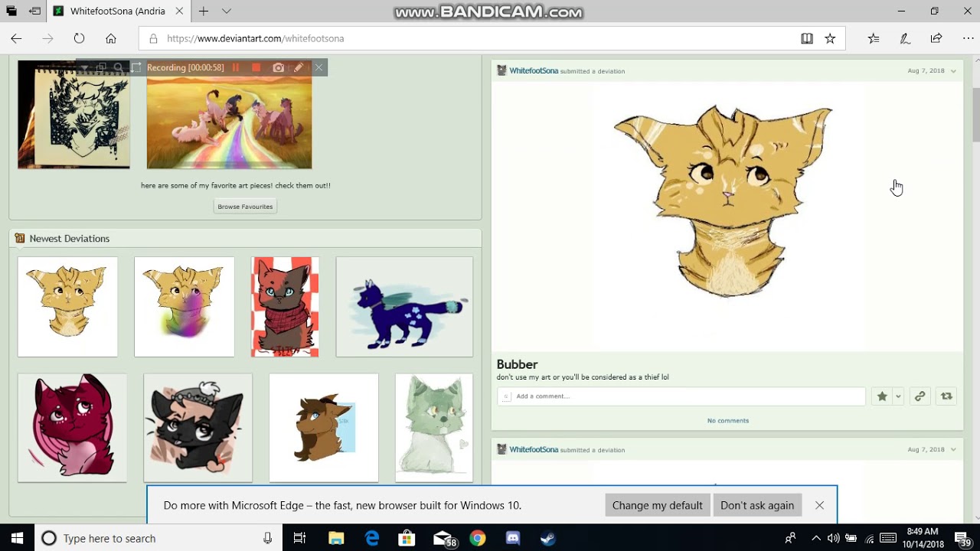The image size is (980, 551).
Task: Open dropdown arrow beside the star button
Action: [x=898, y=396]
